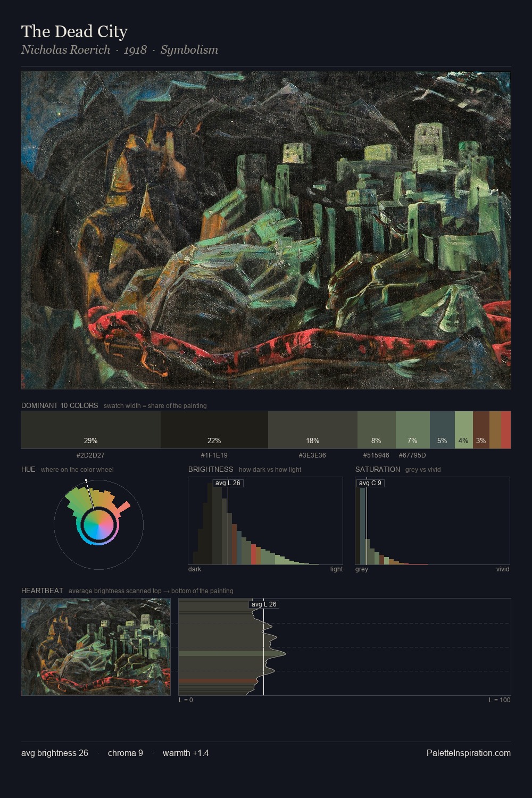
Task: Click 'chroma 9' in the footer
Action: [126, 753]
